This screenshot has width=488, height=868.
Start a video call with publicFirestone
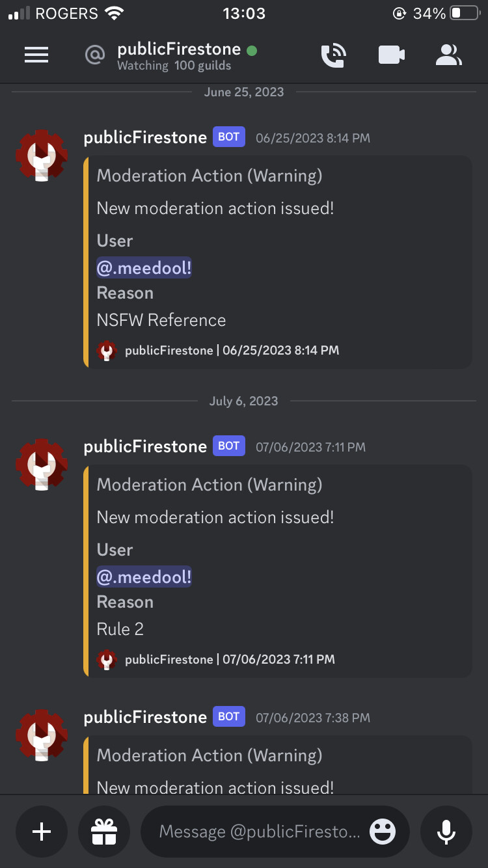[x=392, y=55]
